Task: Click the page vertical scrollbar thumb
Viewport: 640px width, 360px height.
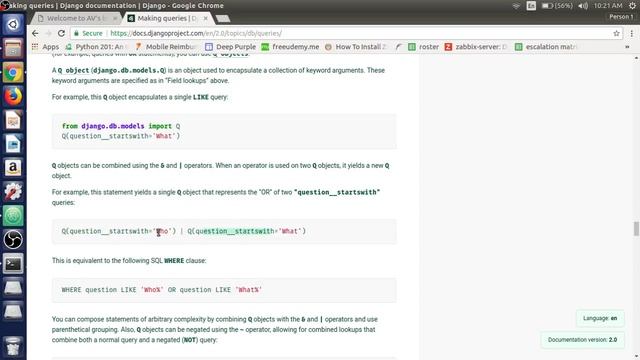Action: tap(636, 229)
